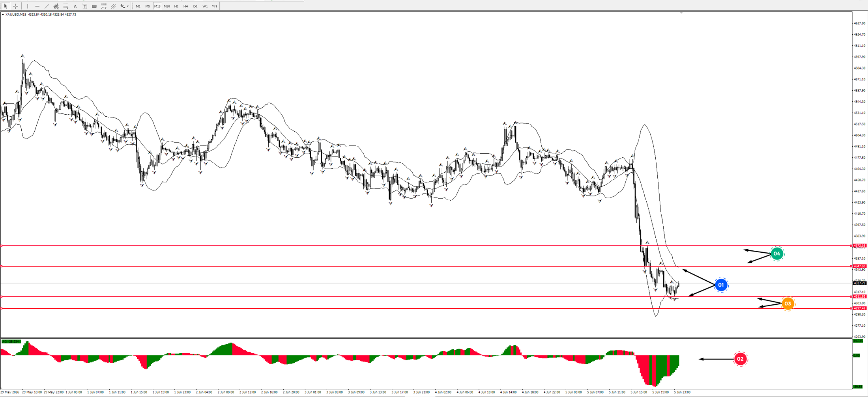
Task: Click the arrows objects icon
Action: pyautogui.click(x=123, y=6)
